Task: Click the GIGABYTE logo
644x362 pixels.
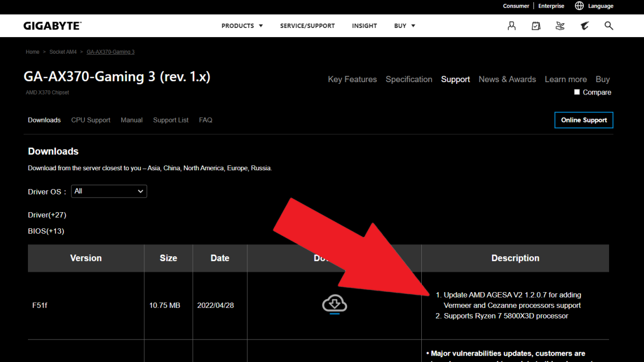Action: pos(52,26)
